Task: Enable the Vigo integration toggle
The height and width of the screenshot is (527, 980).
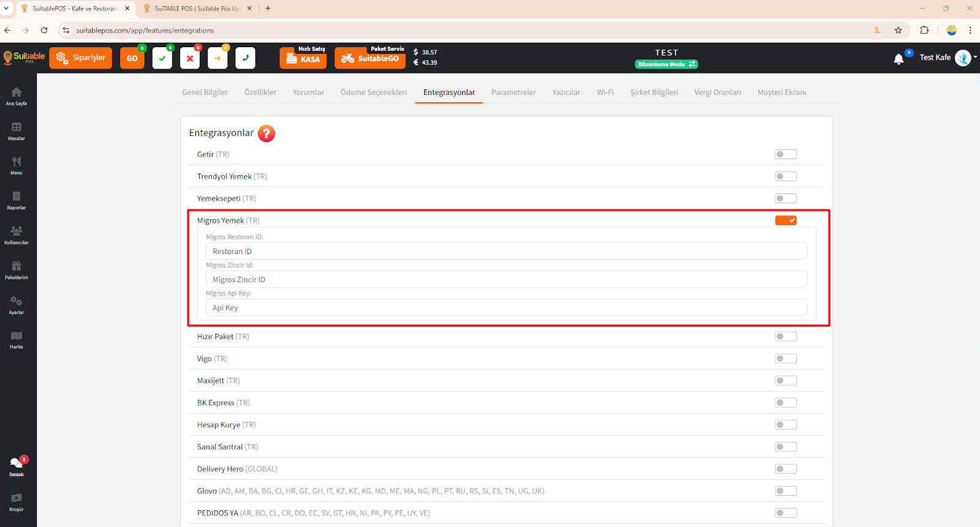Action: pos(786,359)
